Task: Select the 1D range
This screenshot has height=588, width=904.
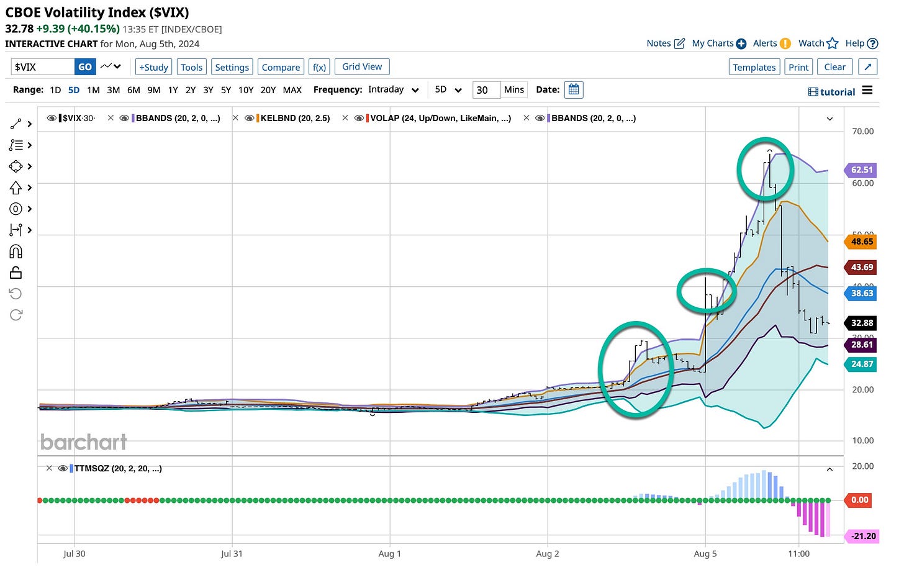Action: coord(55,90)
